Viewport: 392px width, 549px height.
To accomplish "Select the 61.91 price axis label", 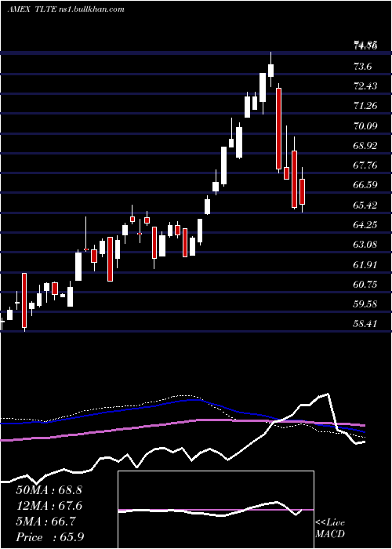I will [365, 264].
